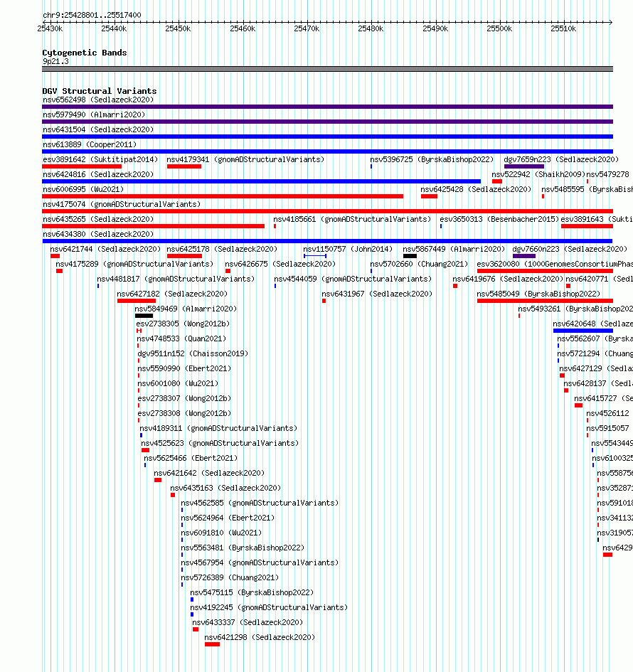The height and width of the screenshot is (672, 633).
Task: Open nsv4189311 (gnomADStructuralVariants) label
Action: [218, 428]
